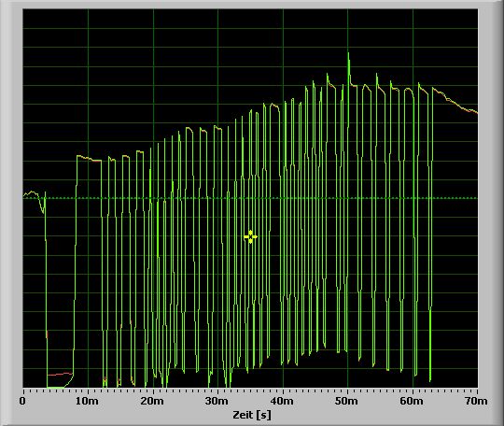504x426 pixels.
Task: Select the '20m' time axis label
Action: pos(152,401)
